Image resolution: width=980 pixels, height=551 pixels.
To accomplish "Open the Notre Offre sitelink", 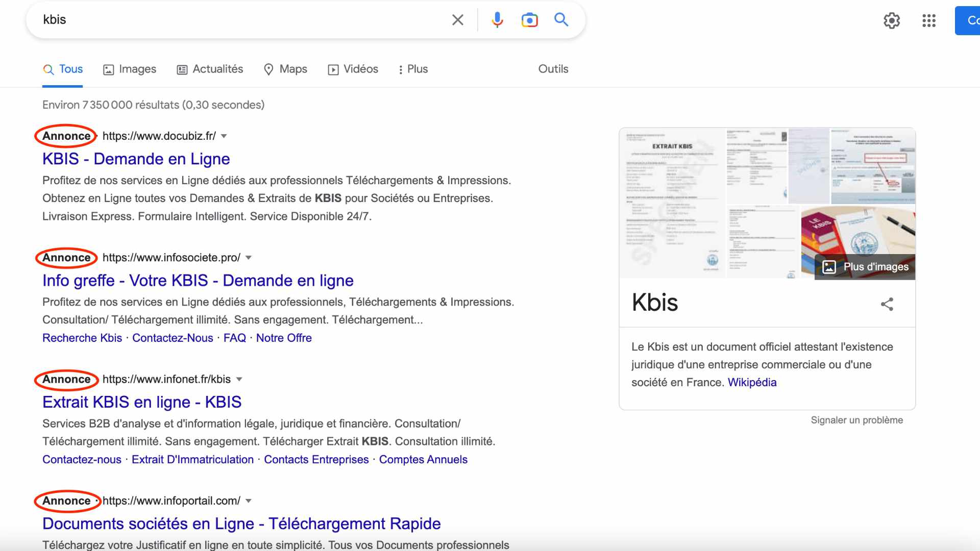I will pyautogui.click(x=284, y=338).
